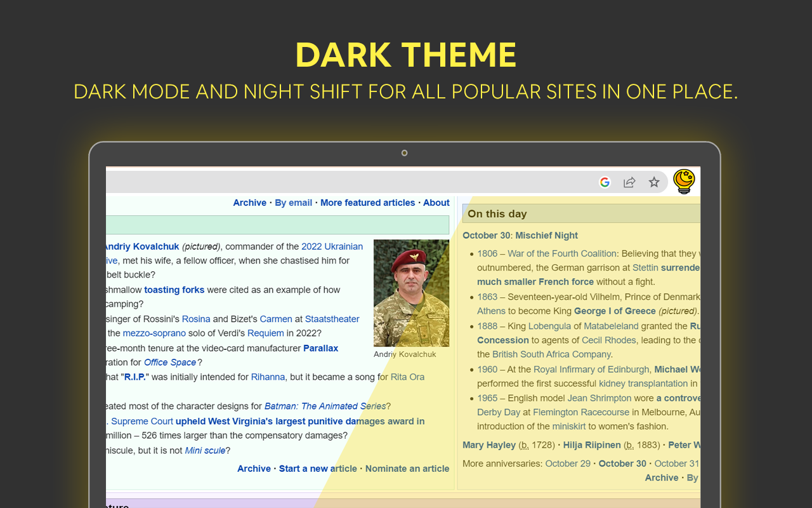
Task: Open the R.I.P. link
Action: tap(135, 377)
